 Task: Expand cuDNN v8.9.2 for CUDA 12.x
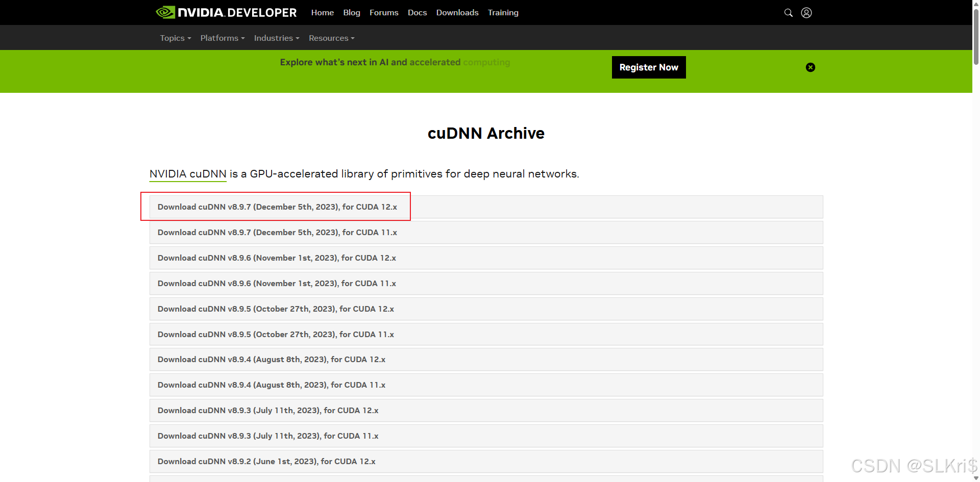click(x=486, y=462)
